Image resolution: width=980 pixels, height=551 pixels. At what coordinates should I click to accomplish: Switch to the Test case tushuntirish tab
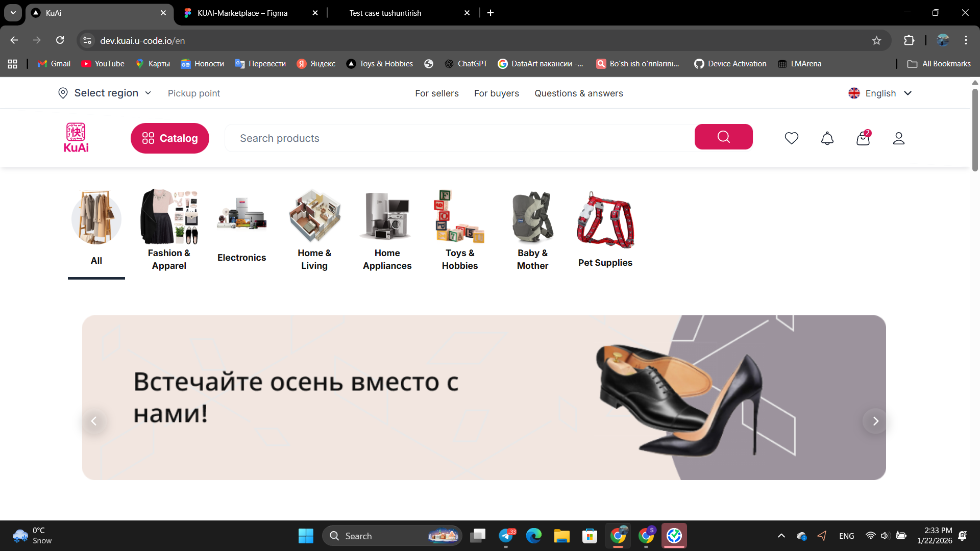click(x=385, y=13)
